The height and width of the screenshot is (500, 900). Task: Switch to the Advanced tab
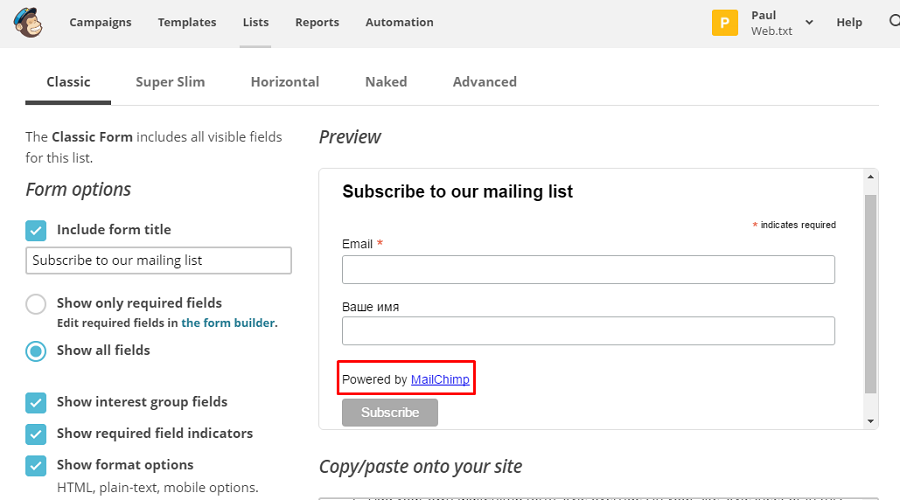484,82
